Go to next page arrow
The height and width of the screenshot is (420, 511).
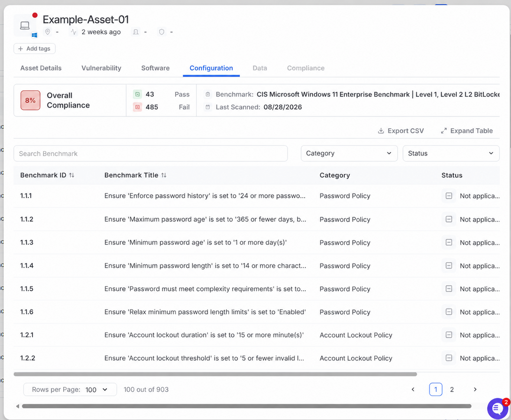coord(475,390)
